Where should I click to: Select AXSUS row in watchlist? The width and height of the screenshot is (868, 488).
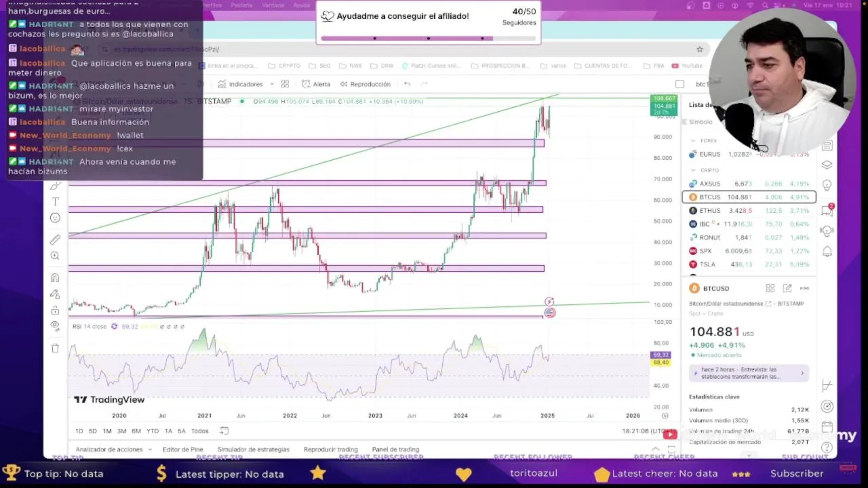coord(749,184)
